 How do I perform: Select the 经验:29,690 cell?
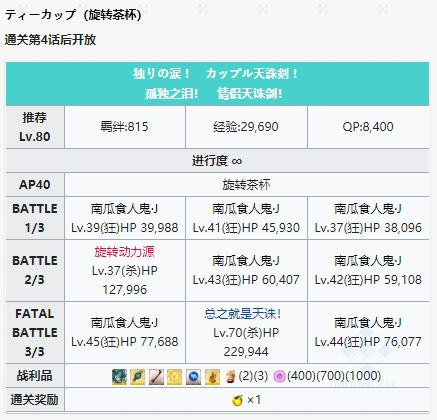coord(246,127)
